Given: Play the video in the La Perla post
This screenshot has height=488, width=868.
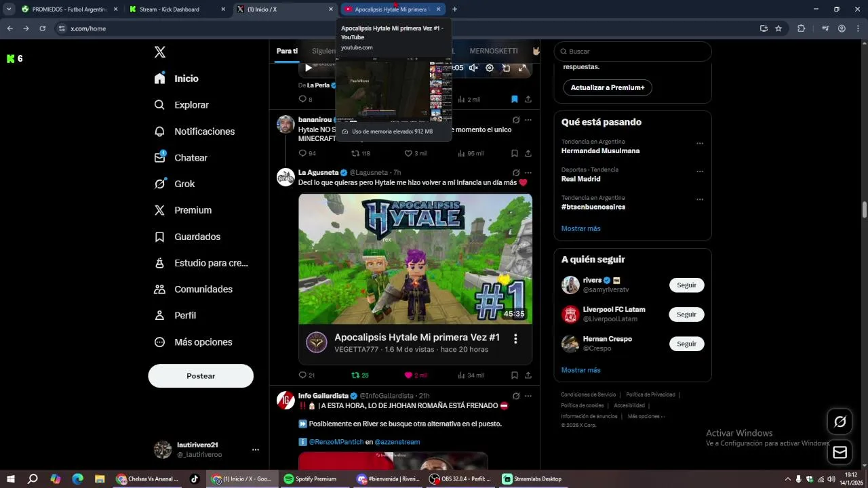Looking at the screenshot, I should (309, 68).
